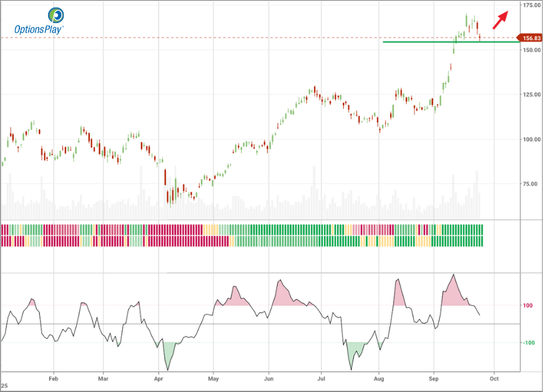Click the shaded green oscillator dip in April
This screenshot has width=543, height=392.
(x=167, y=353)
